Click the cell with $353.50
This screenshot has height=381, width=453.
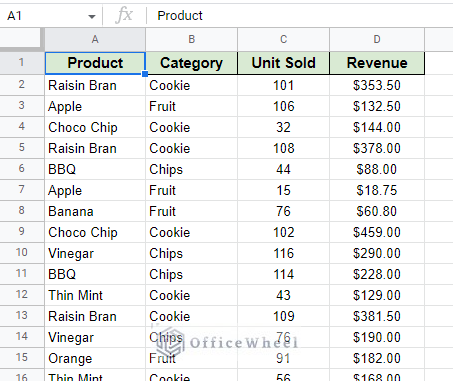pos(377,85)
